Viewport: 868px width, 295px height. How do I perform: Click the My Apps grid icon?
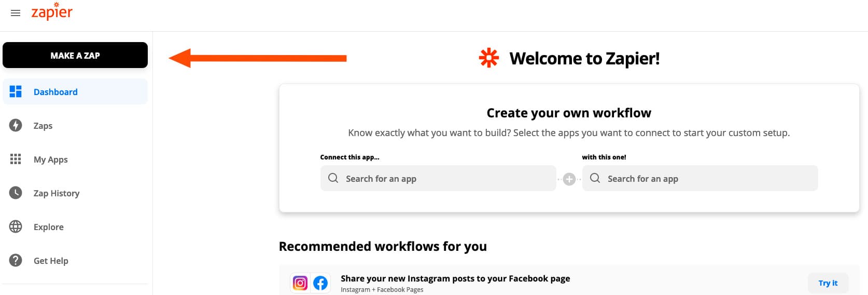(x=16, y=159)
